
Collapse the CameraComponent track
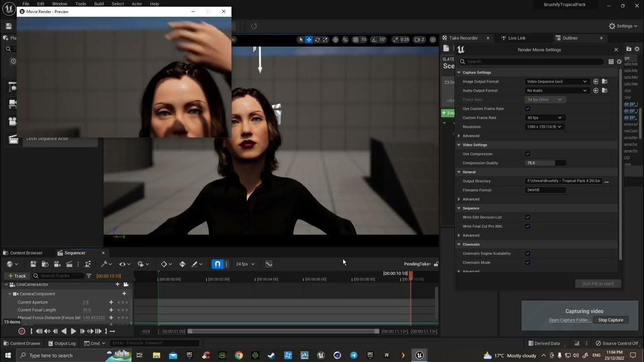(x=10, y=294)
